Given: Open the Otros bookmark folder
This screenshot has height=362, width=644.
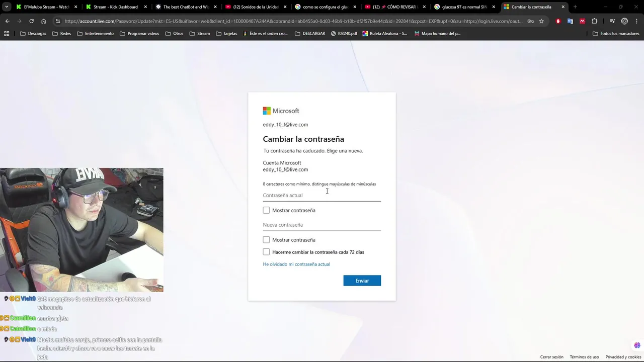Looking at the screenshot, I should point(174,34).
